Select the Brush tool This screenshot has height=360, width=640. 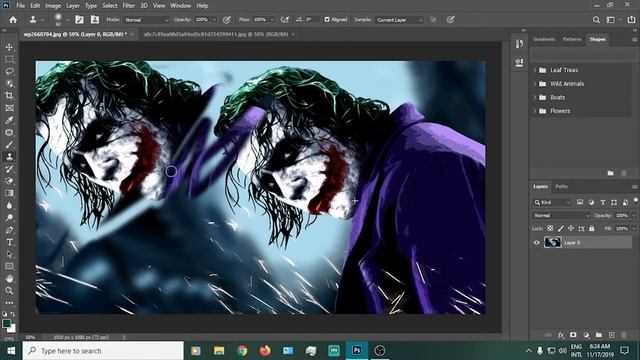tap(9, 144)
